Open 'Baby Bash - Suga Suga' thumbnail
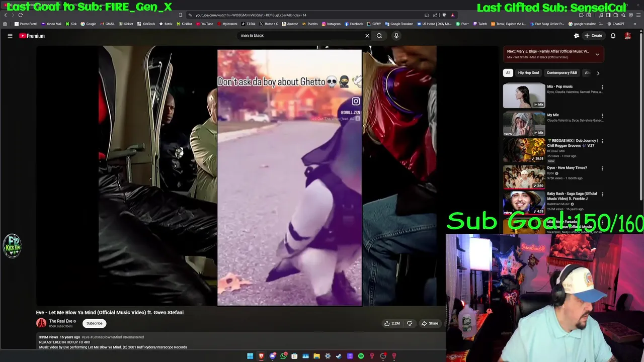Viewport: 644px width, 362px height. tap(524, 203)
